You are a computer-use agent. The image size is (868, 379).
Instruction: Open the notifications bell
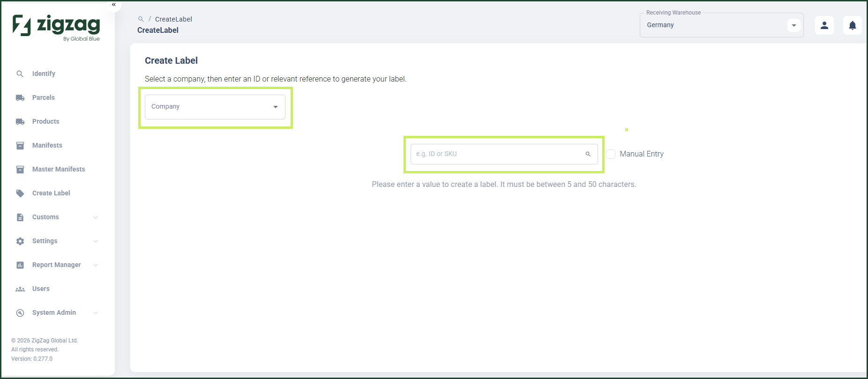point(853,25)
